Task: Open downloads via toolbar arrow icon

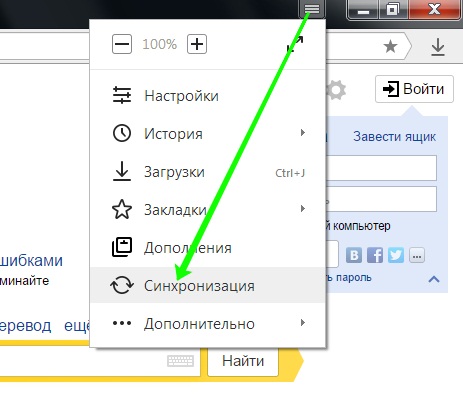Action: point(438,47)
